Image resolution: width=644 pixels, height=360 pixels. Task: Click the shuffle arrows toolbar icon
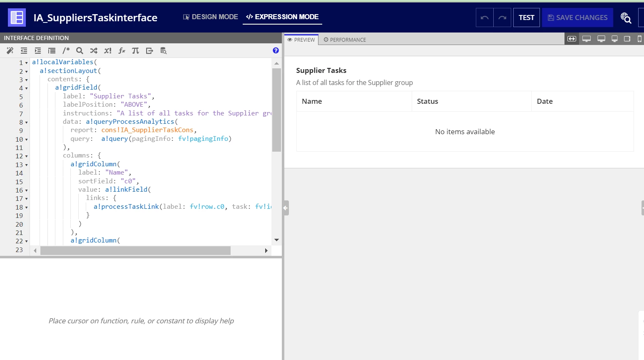(x=94, y=51)
